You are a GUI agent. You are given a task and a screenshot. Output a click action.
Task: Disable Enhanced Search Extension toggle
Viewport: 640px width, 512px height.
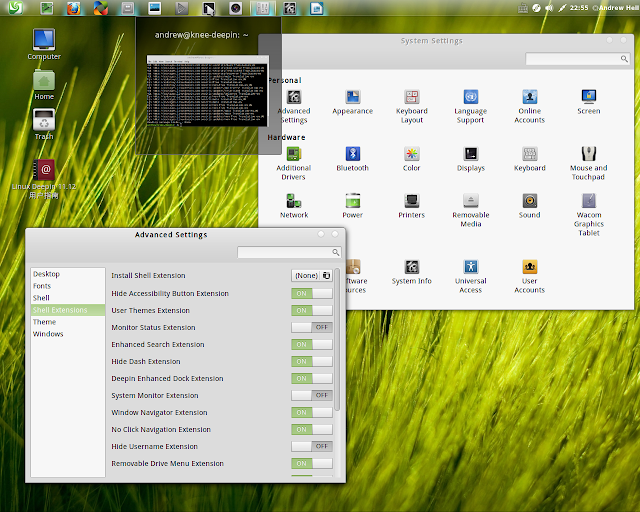pos(312,344)
